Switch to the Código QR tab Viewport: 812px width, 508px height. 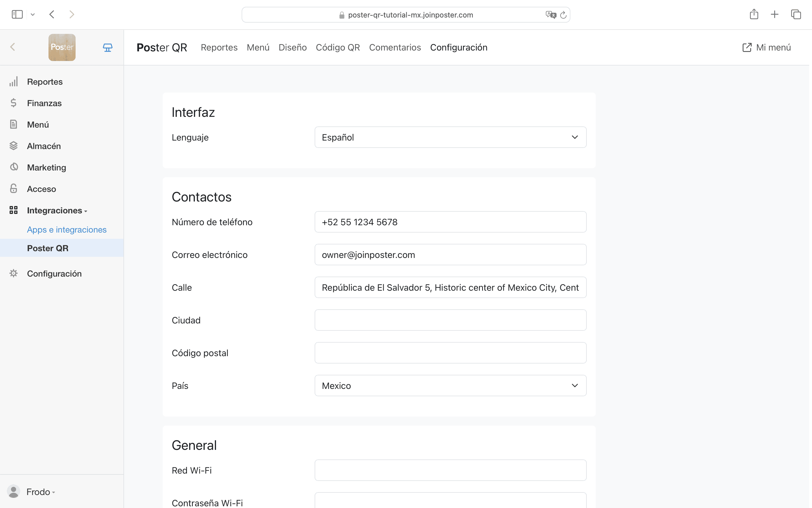338,47
